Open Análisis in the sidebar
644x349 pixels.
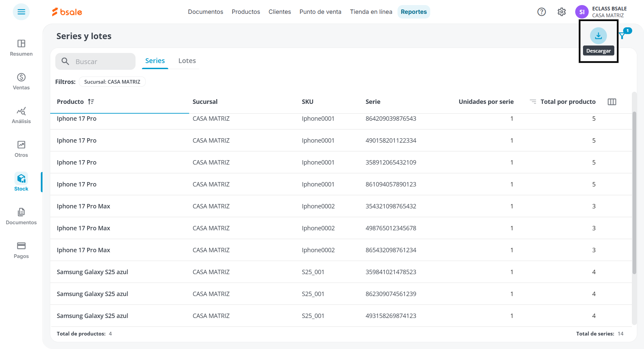(x=21, y=115)
